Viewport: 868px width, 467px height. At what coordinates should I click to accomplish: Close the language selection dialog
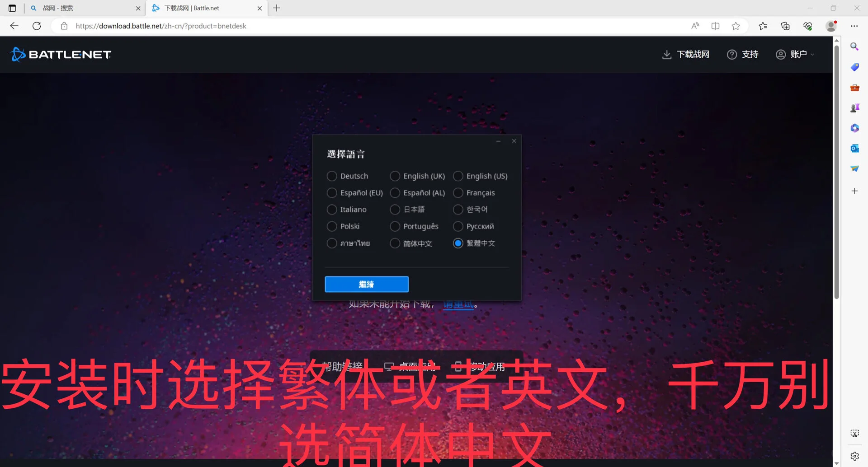(514, 141)
